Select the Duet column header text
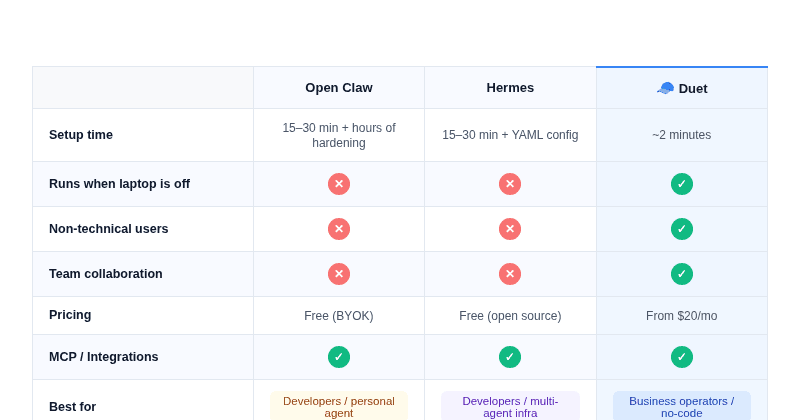This screenshot has height=420, width=800. click(693, 89)
